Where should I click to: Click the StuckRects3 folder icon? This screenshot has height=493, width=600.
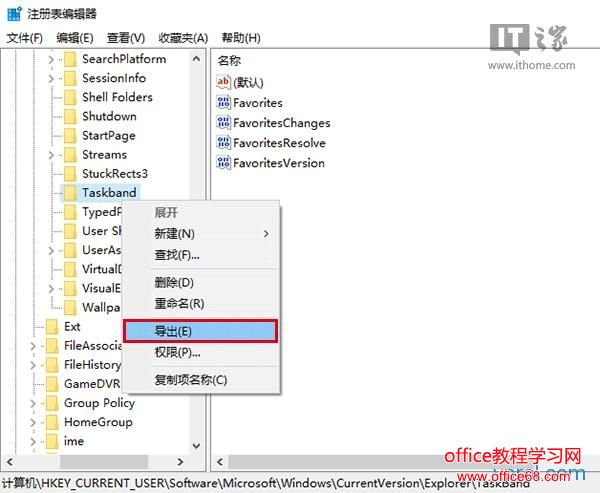click(x=70, y=174)
